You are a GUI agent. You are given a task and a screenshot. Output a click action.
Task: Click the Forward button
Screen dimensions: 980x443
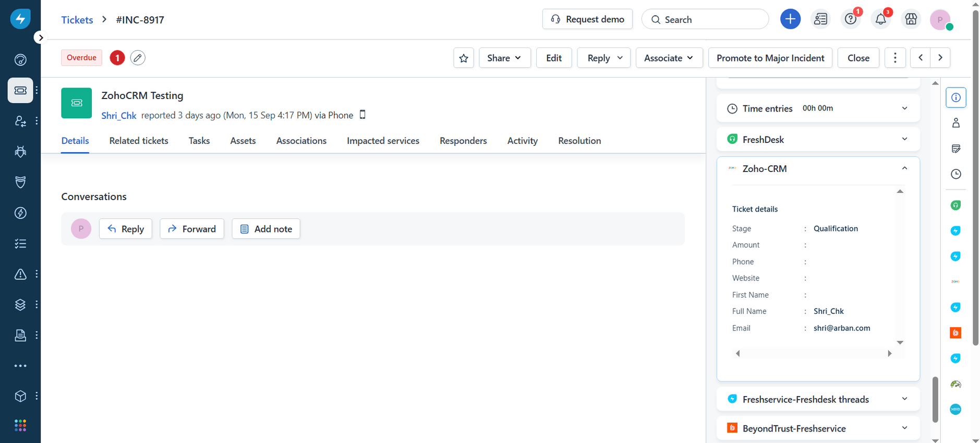click(192, 229)
